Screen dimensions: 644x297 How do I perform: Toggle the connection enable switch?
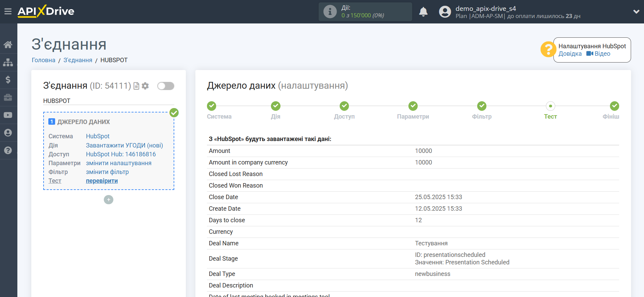166,86
